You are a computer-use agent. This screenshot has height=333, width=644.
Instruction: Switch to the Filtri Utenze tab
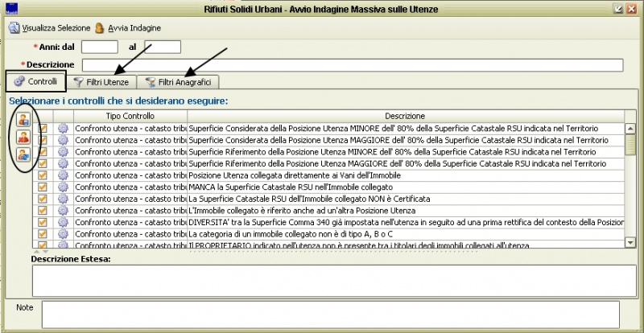click(x=101, y=82)
